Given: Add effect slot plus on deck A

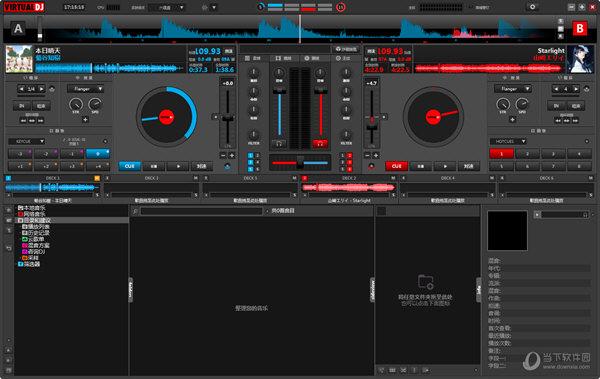Looking at the screenshot, I should [x=85, y=119].
